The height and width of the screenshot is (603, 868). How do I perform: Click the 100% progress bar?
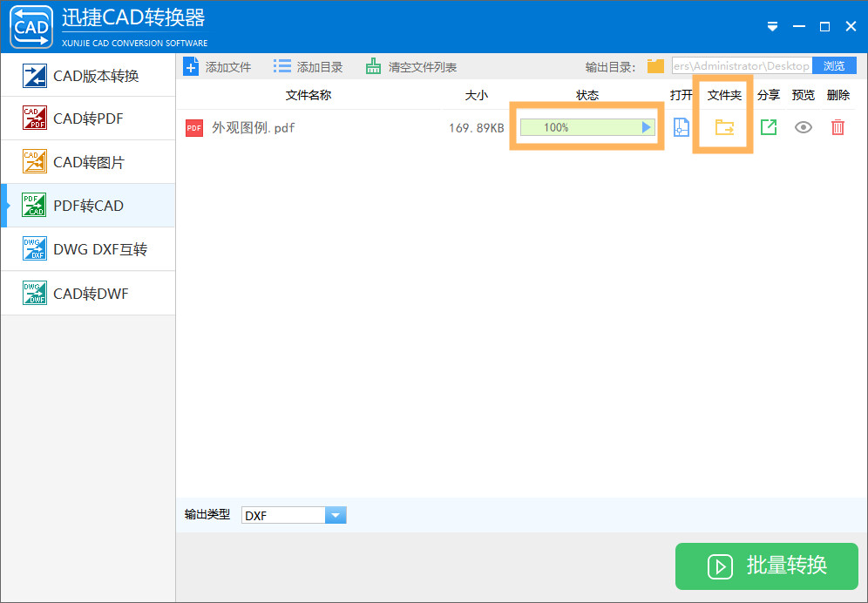(x=587, y=127)
